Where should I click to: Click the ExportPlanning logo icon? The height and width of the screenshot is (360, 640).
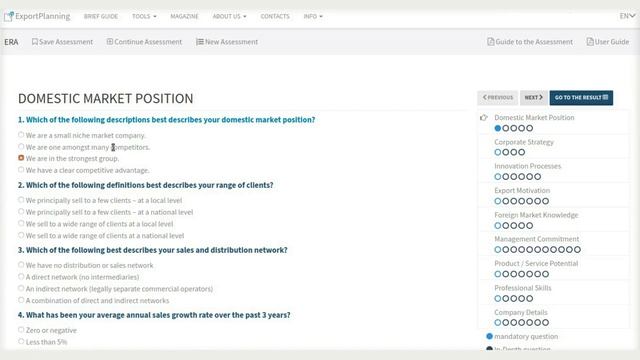[9, 16]
